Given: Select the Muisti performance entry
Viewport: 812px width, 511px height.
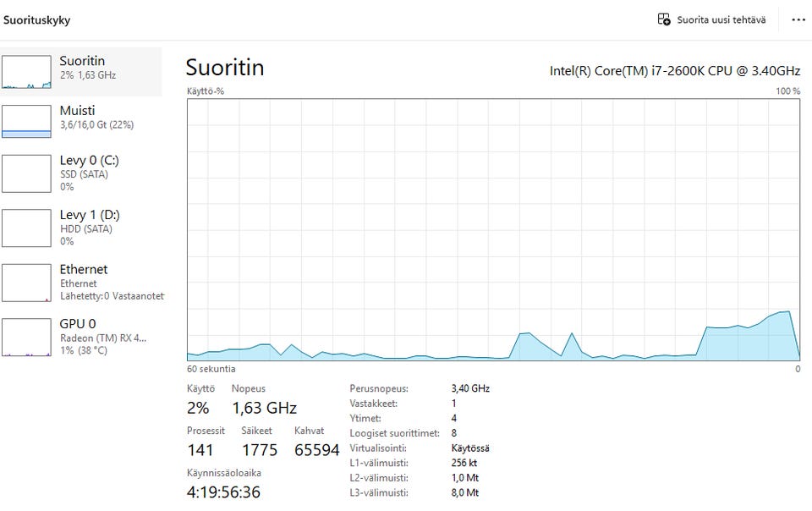Looking at the screenshot, I should point(81,121).
